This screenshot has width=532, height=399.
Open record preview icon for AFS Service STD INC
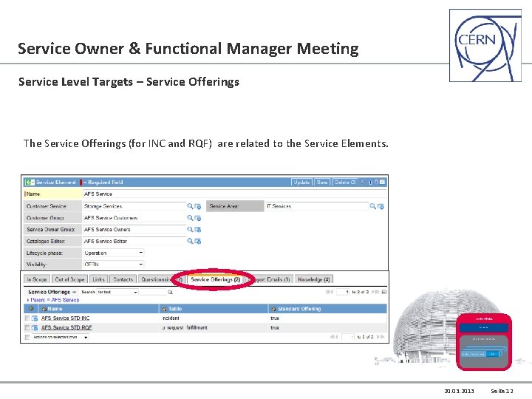pyautogui.click(x=35, y=318)
